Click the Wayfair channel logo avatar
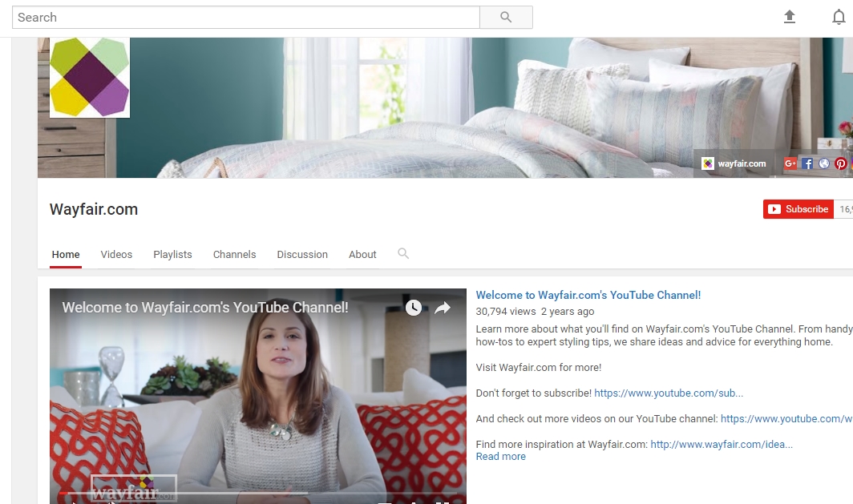This screenshot has width=853, height=504. 90,77
